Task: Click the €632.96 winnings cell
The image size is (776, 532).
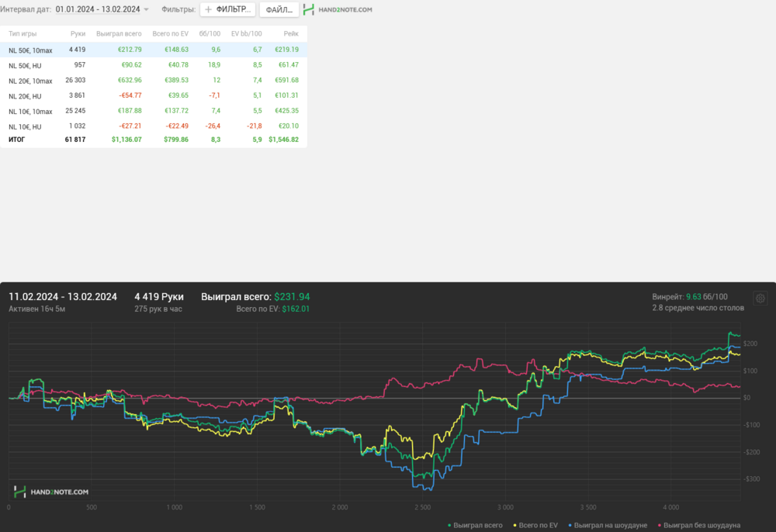Action: (x=130, y=80)
